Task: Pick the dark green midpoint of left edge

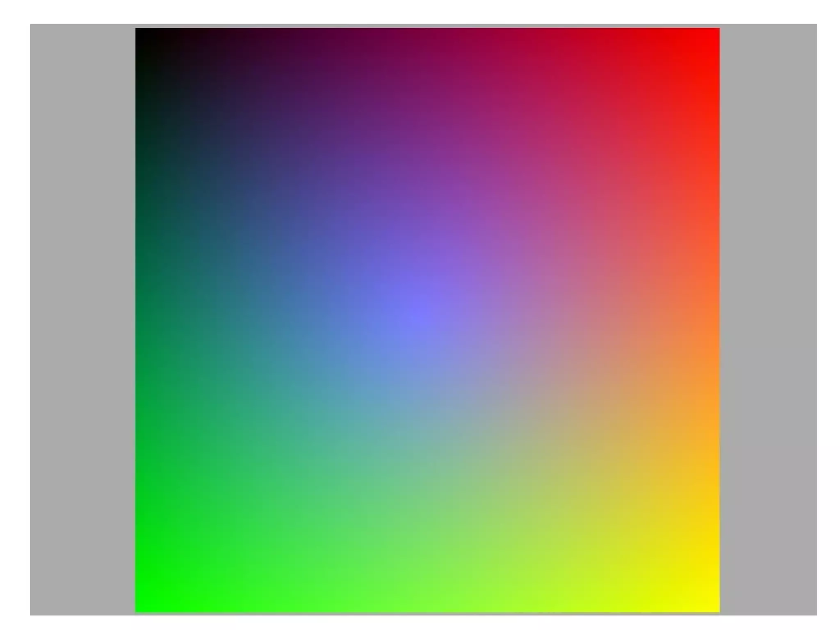Action: 142,320
